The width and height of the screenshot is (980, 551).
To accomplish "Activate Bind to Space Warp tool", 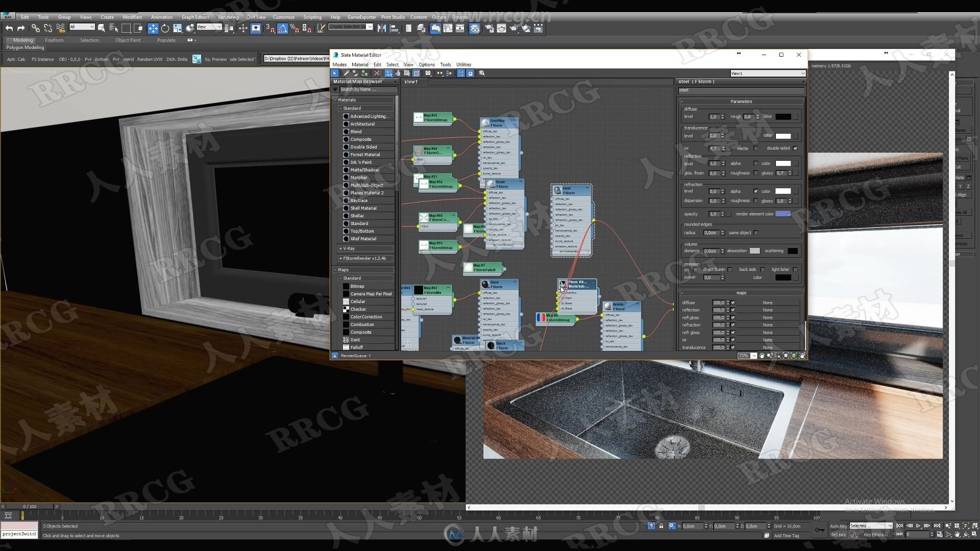I will point(60,29).
